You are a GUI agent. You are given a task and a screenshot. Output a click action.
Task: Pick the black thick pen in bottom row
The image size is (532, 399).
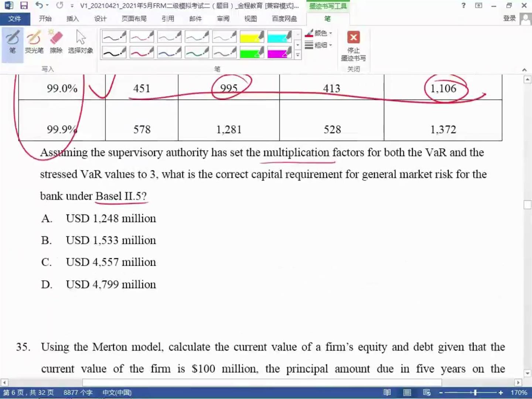tap(114, 53)
